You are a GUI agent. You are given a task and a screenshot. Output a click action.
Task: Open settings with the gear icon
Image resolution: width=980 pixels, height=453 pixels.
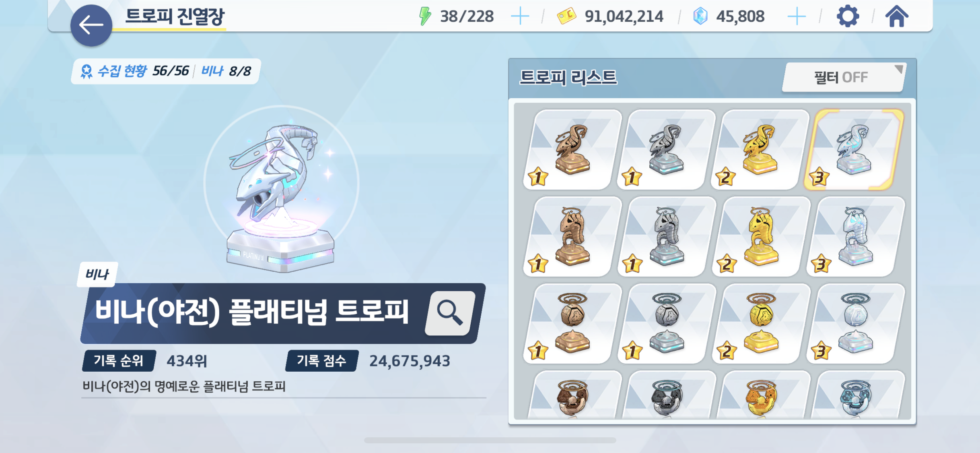[x=848, y=17]
